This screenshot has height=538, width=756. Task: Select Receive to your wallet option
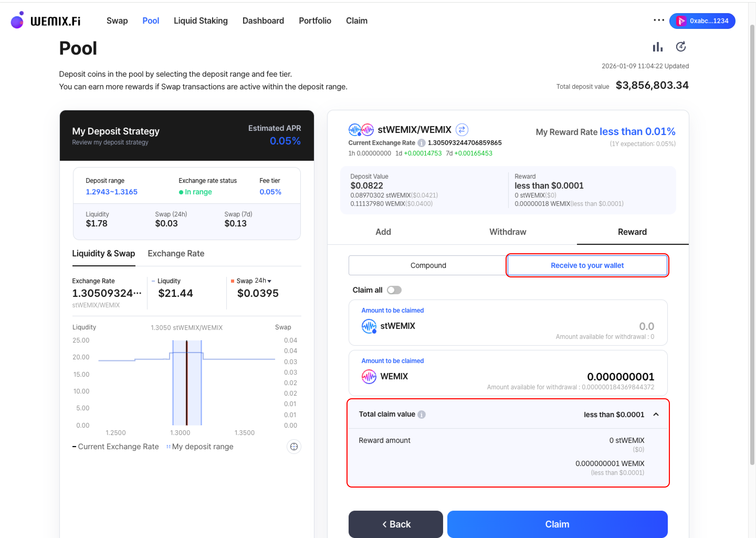pyautogui.click(x=587, y=265)
